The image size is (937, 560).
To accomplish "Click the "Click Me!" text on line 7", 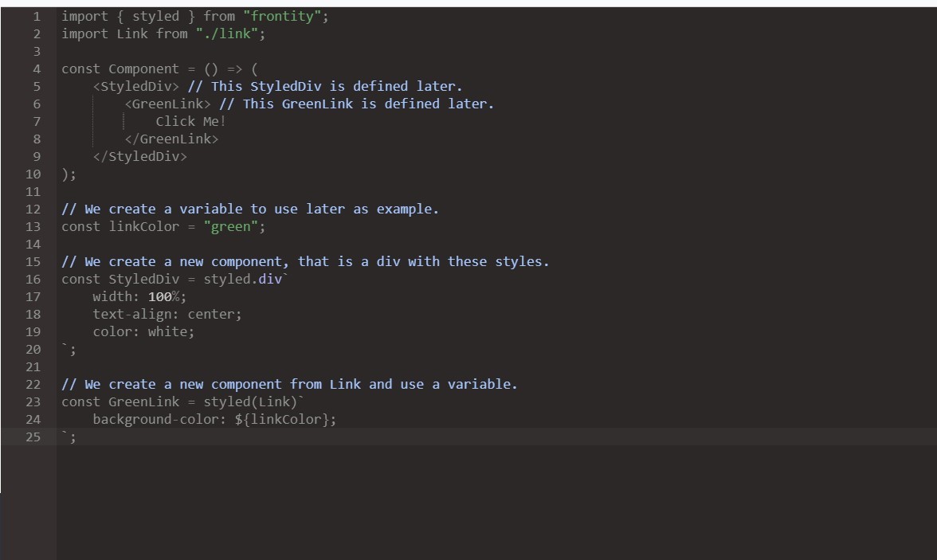I will [190, 121].
